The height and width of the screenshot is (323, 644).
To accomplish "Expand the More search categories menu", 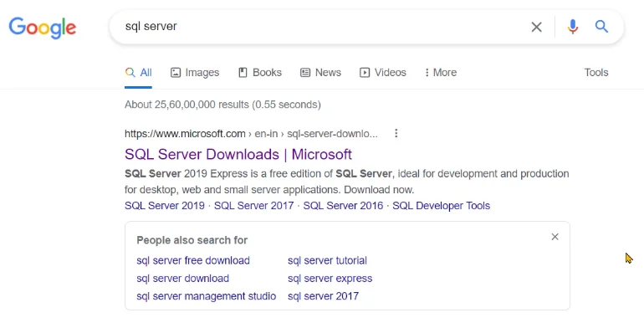I will tap(440, 73).
